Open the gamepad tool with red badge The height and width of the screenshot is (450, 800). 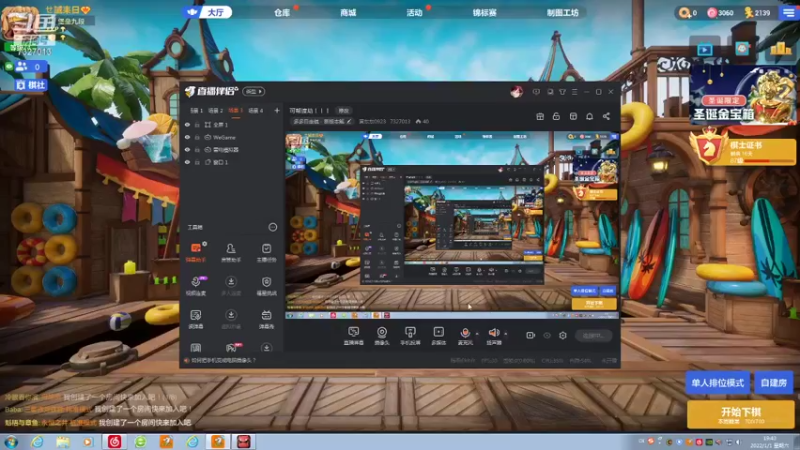click(233, 348)
